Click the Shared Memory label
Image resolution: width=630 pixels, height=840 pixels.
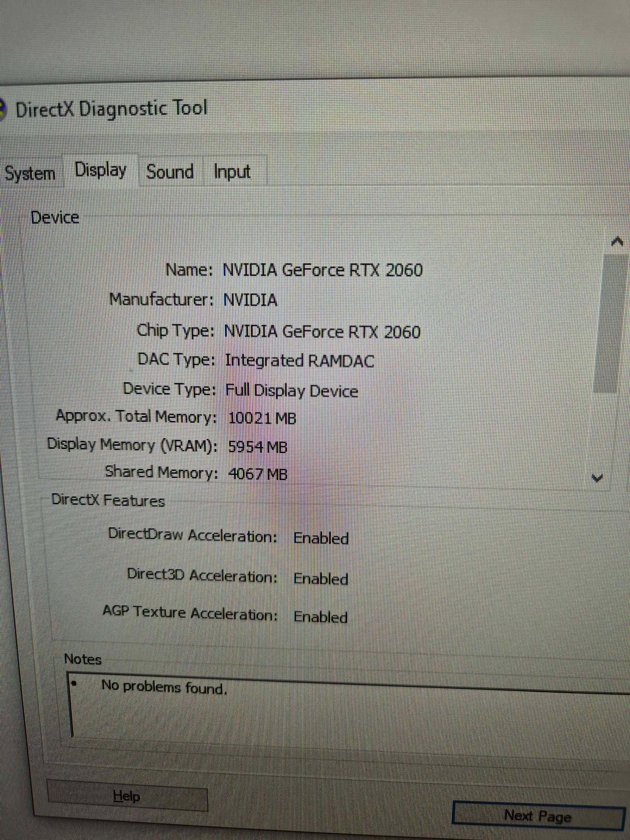(x=161, y=472)
